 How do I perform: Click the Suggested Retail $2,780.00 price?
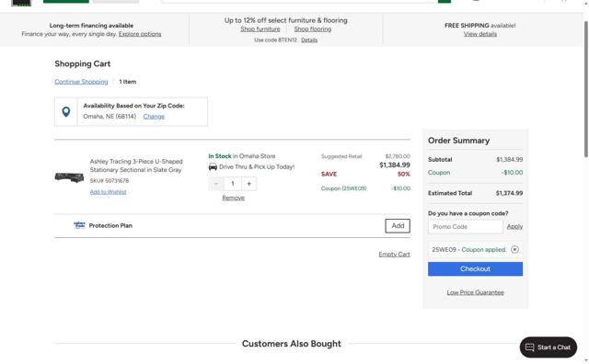(x=398, y=156)
